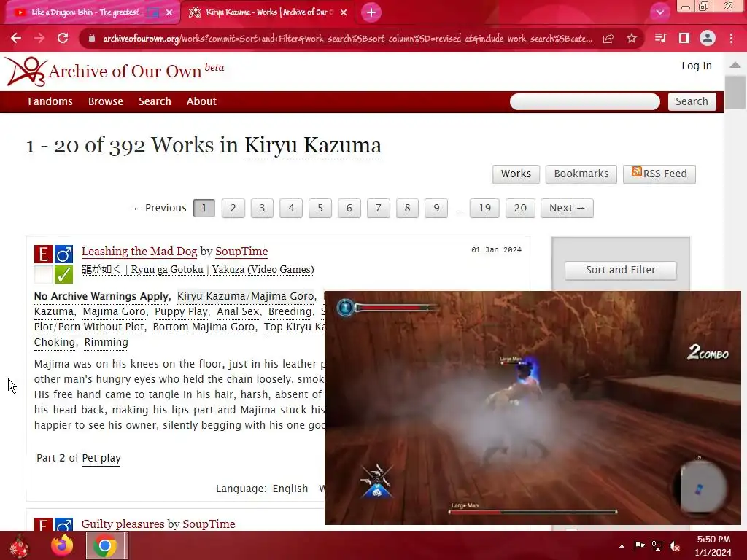Click the green complete work checkmark icon
747x560 pixels.
[63, 275]
